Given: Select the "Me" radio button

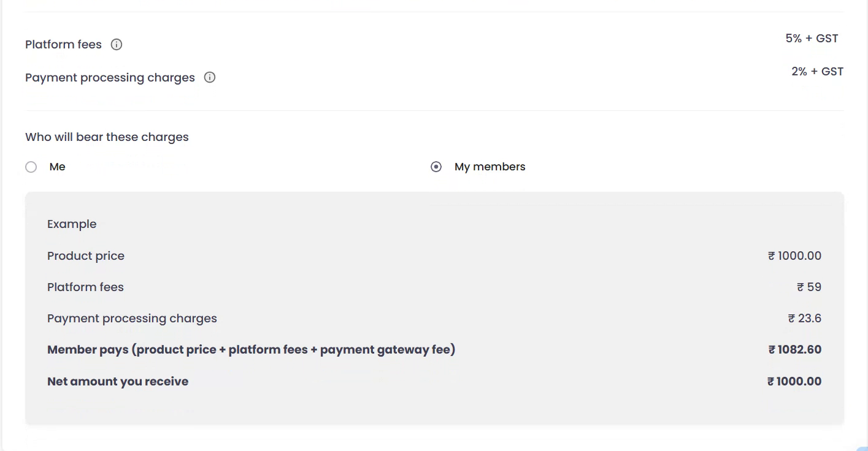Looking at the screenshot, I should click(31, 167).
